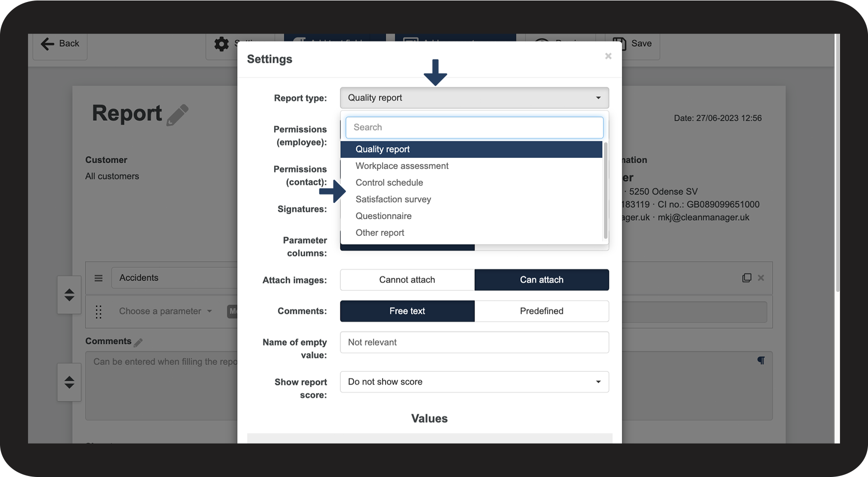Screen dimensions: 868x477
Task: Choose Free text for Comments
Action: [x=407, y=311]
